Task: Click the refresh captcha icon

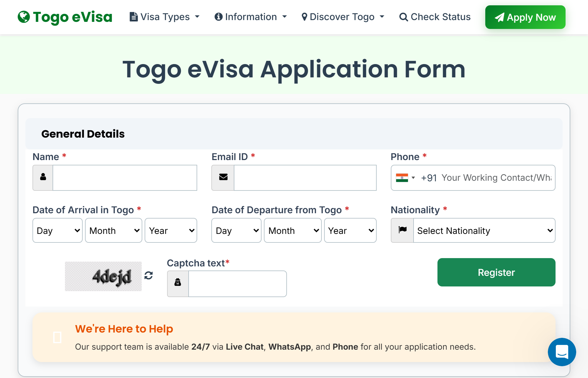Action: (148, 276)
